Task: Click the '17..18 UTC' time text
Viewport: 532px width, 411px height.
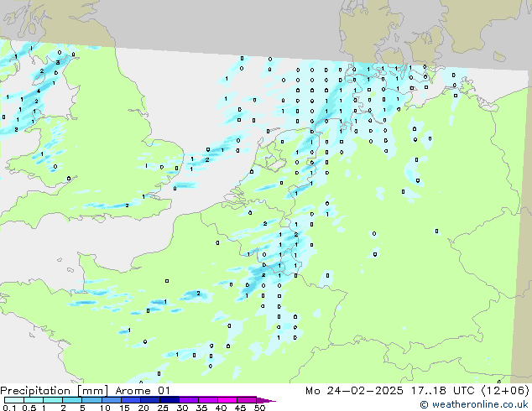Action: (442, 391)
